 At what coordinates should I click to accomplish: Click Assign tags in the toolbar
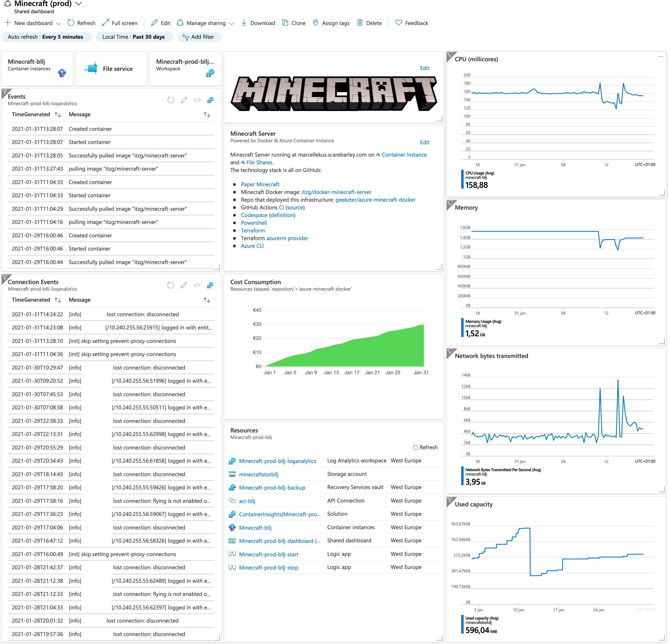pyautogui.click(x=331, y=23)
